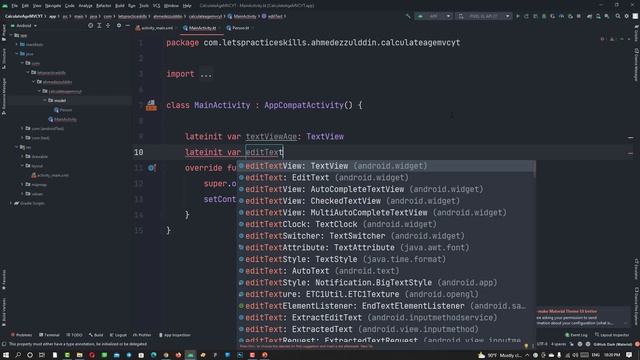Toggle the Resource Manager side tab

4,96
